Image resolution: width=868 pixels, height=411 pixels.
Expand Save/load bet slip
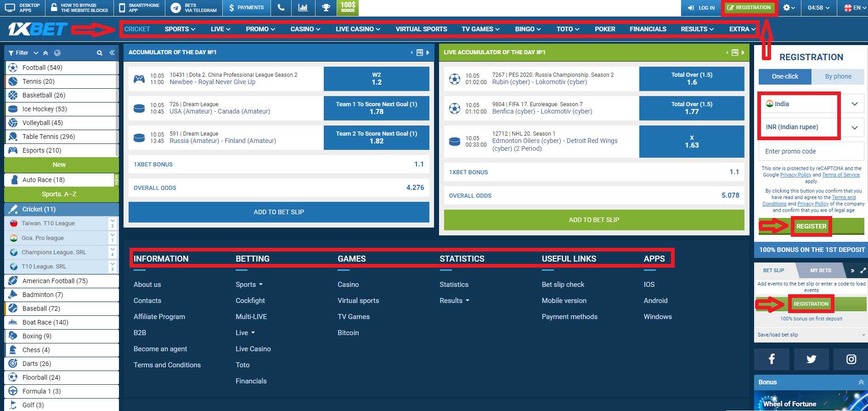tap(811, 335)
